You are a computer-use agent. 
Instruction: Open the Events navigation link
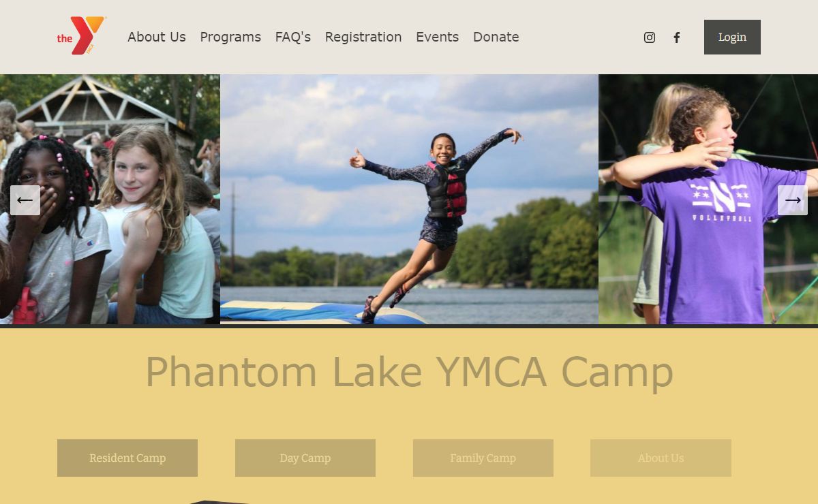(438, 37)
